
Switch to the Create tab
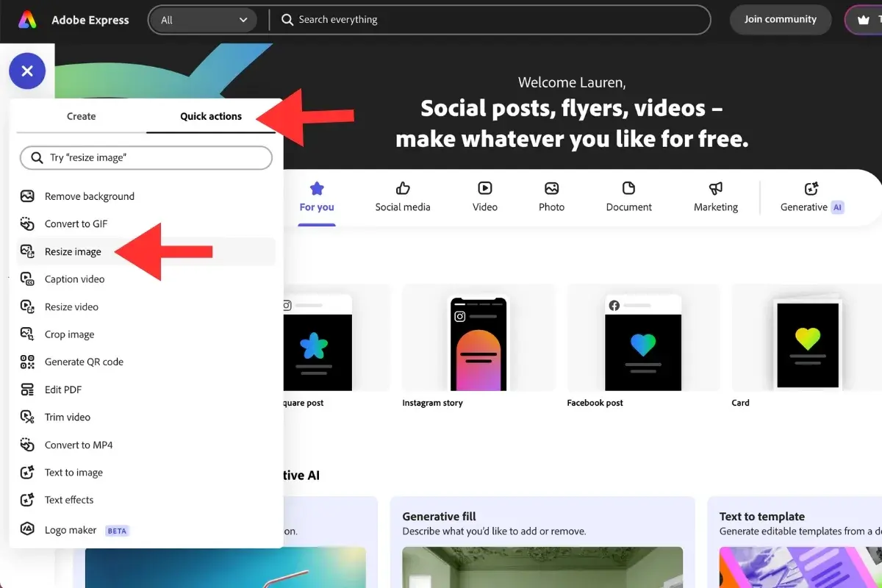pos(81,116)
